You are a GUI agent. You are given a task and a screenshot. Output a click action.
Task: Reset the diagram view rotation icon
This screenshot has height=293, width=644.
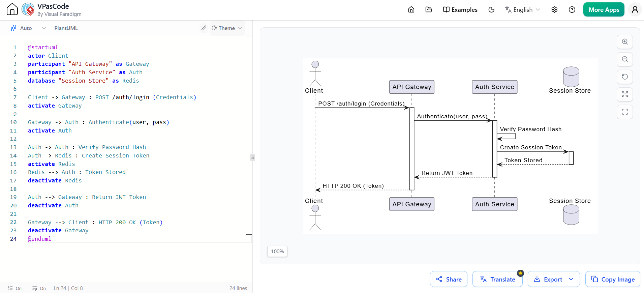625,77
